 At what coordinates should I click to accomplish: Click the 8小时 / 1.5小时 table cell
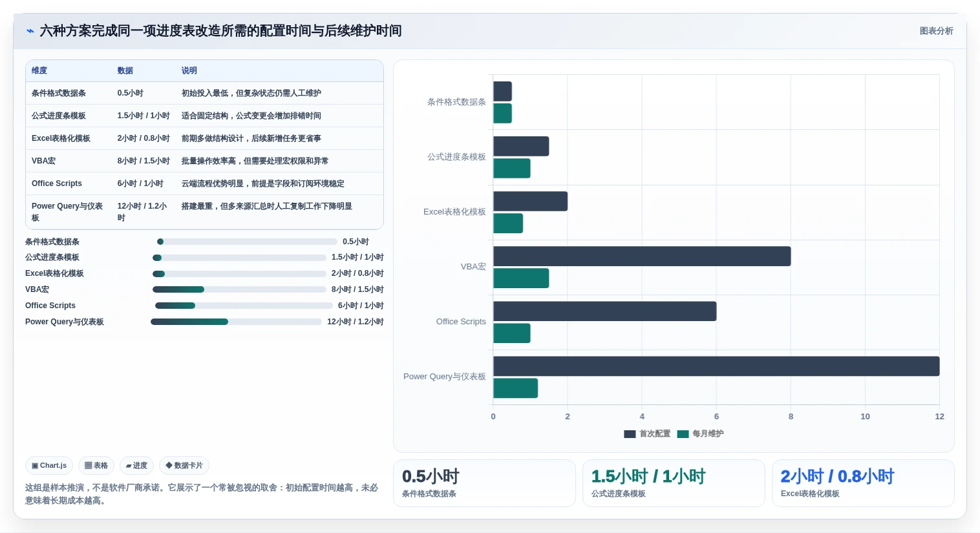click(x=144, y=161)
